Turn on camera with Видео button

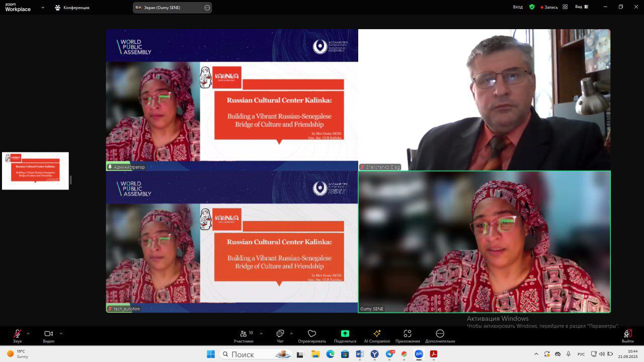pos(48,334)
